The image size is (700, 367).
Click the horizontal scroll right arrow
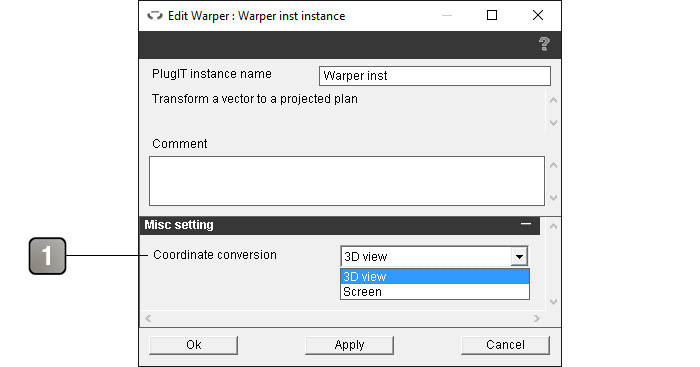[537, 318]
